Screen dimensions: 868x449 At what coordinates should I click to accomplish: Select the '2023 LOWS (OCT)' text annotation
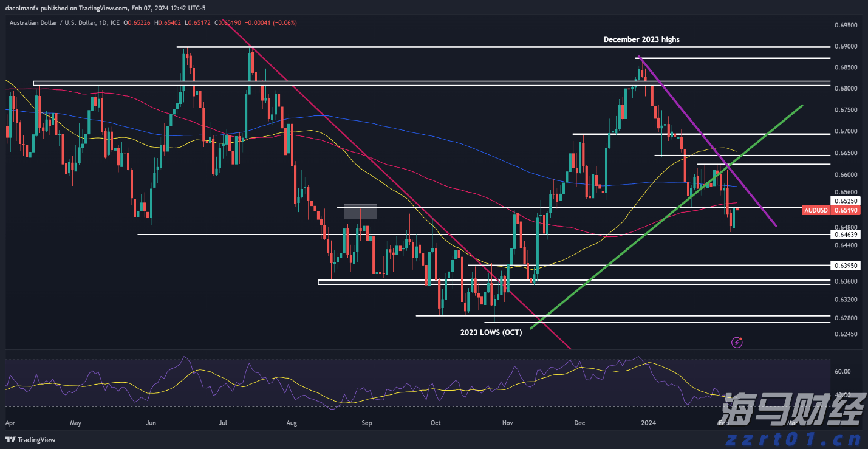pos(490,332)
